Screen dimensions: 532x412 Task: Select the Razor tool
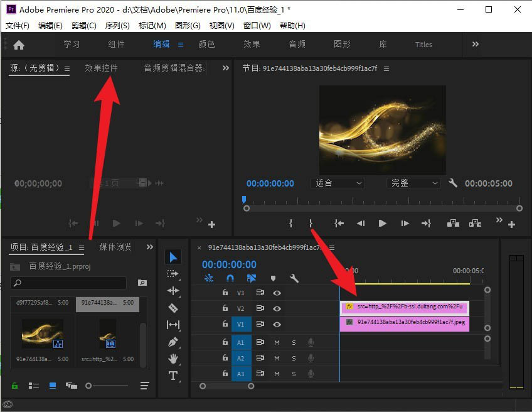pyautogui.click(x=174, y=308)
